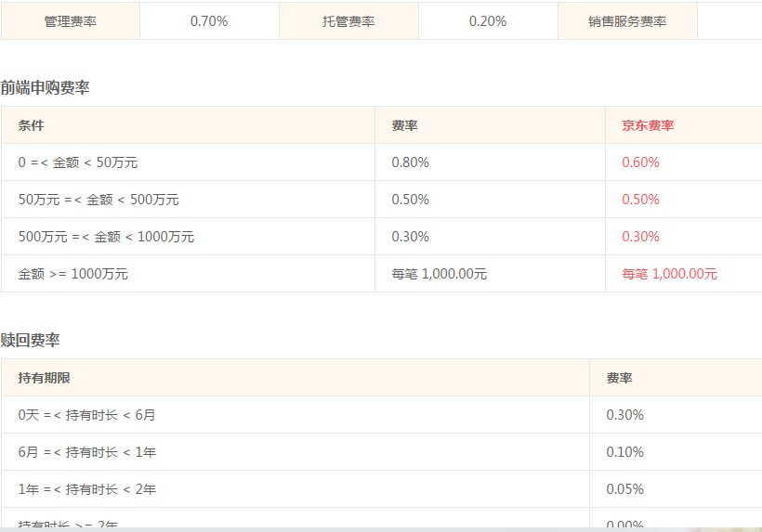Select the 1年 =< 持有时长 < 2年 row
Image resolution: width=762 pixels, height=532 pixels.
pos(87,489)
